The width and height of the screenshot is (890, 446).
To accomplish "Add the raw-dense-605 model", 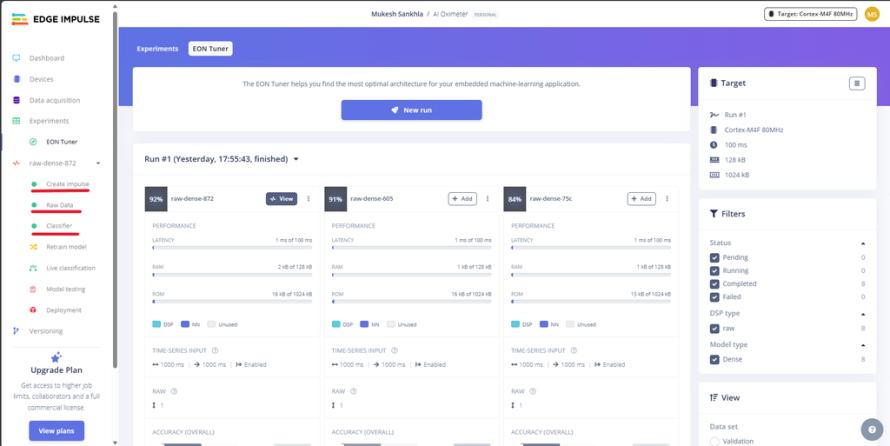I will [463, 199].
